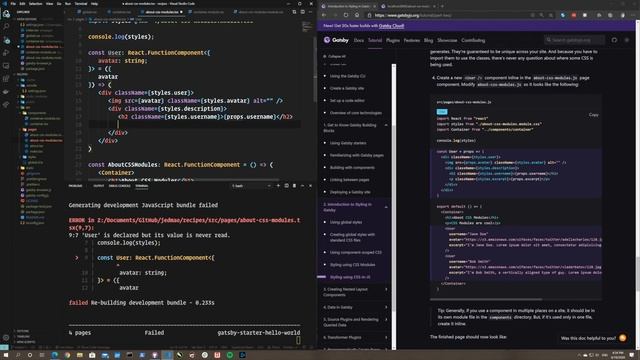Click Collapse All in the tutorial sidebar
This screenshot has width=640, height=360.
tap(335, 56)
